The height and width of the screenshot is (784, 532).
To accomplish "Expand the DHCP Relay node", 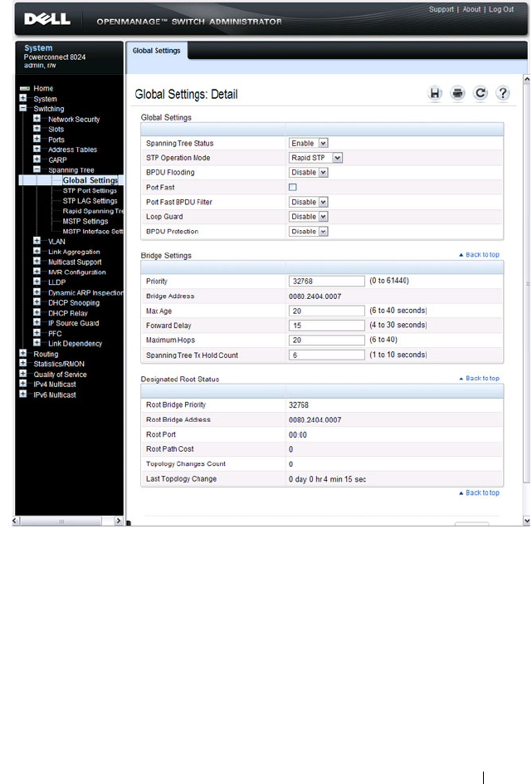I will click(37, 312).
